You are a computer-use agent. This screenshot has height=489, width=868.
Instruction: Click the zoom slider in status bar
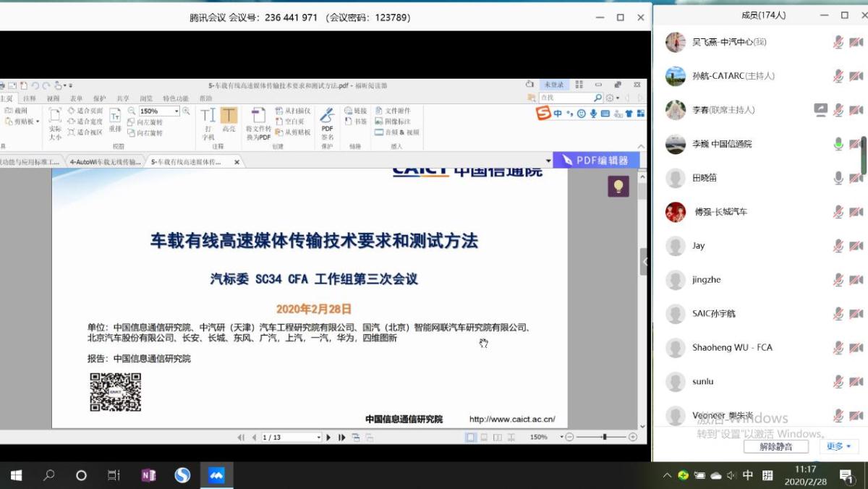pos(604,437)
